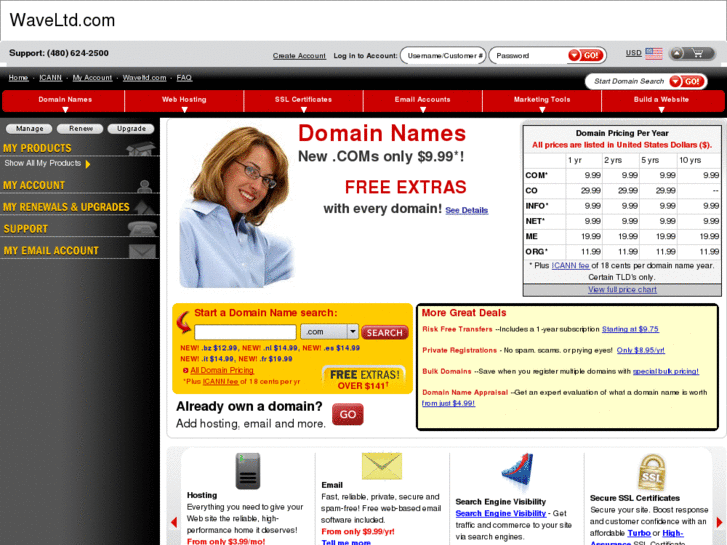Click the yellow Email envelope icon
Screen dimensions: 727x545
click(x=382, y=466)
